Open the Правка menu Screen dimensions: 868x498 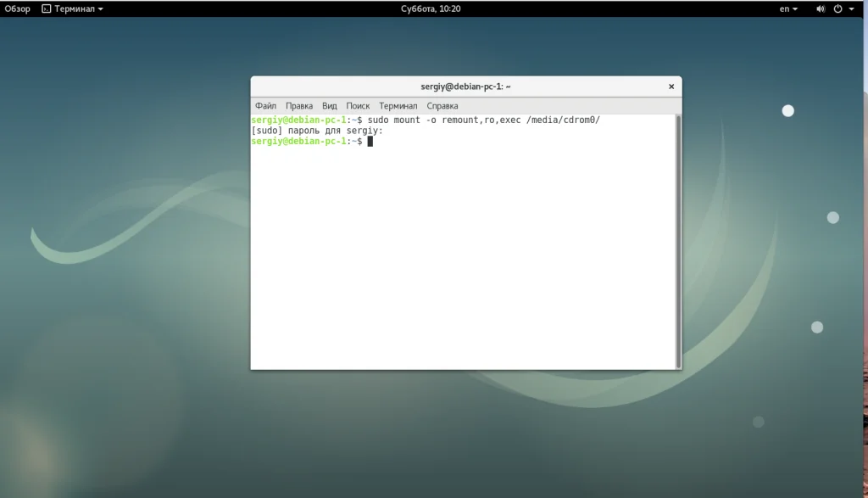299,106
